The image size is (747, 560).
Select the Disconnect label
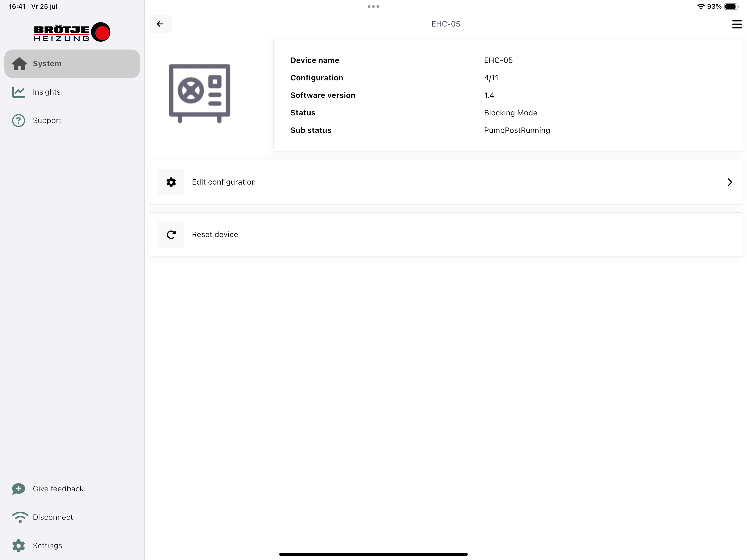tap(53, 517)
